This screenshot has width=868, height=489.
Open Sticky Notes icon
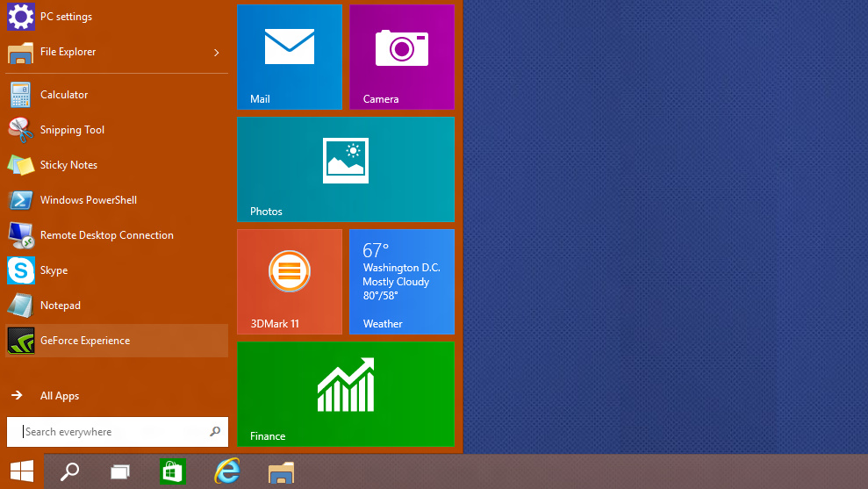(21, 165)
